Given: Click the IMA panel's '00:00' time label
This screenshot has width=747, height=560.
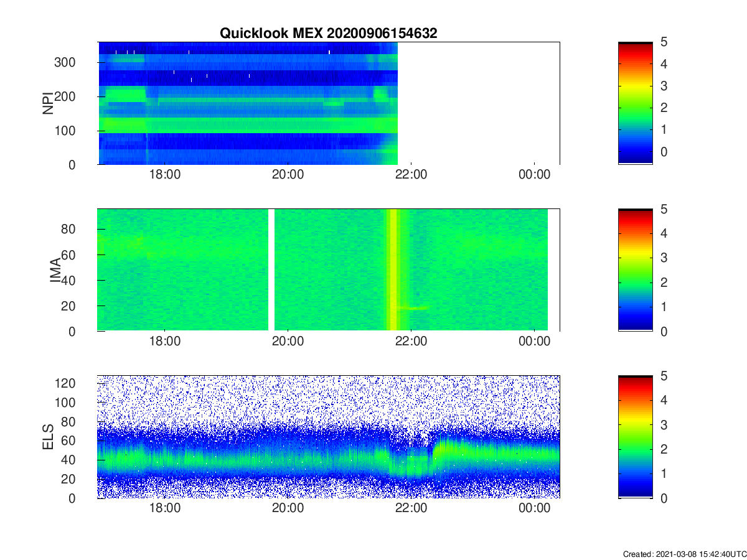Looking at the screenshot, I should coord(535,342).
